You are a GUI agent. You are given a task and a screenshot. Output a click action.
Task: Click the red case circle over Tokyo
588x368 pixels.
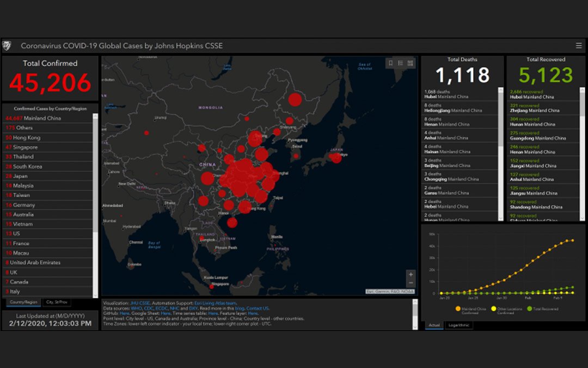pos(336,158)
